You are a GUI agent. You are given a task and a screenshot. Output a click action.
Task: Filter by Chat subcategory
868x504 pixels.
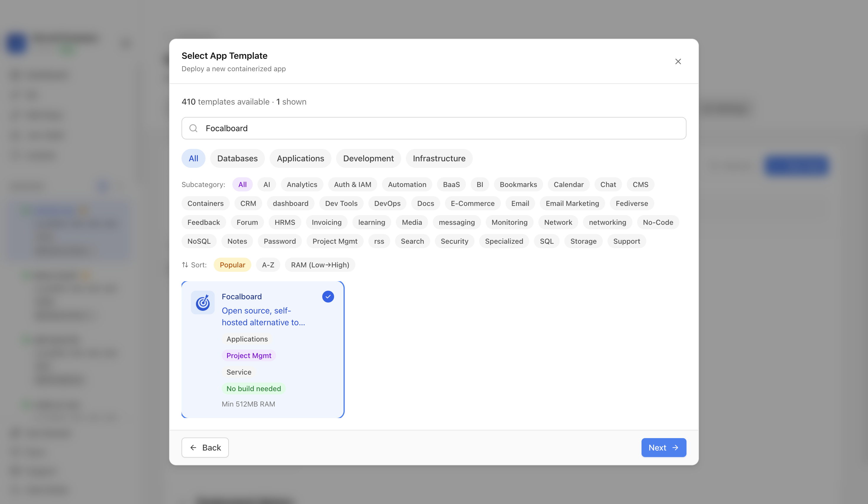point(608,185)
